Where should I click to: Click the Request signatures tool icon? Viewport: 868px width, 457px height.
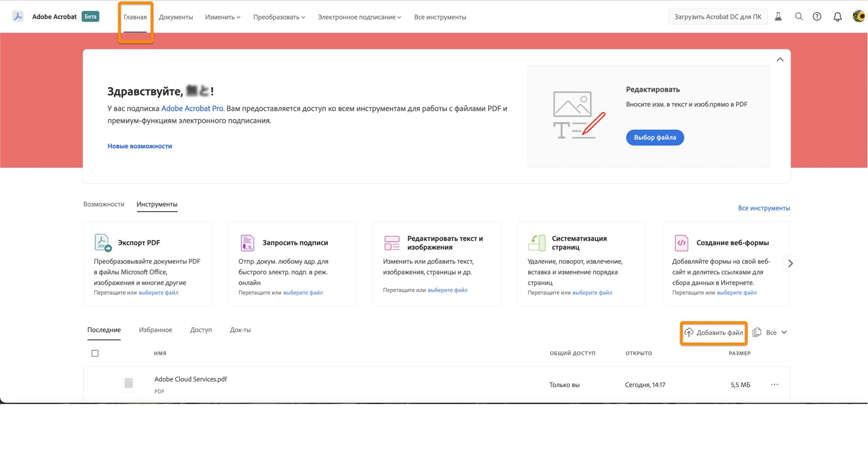(x=247, y=243)
